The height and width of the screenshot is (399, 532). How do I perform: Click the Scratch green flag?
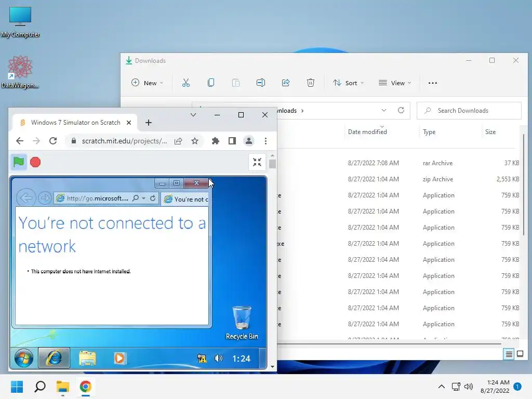19,162
